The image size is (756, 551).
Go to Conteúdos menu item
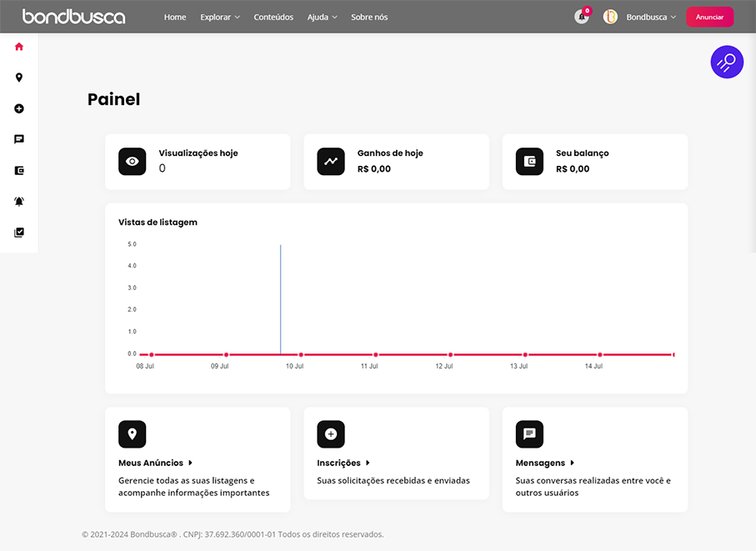point(273,17)
